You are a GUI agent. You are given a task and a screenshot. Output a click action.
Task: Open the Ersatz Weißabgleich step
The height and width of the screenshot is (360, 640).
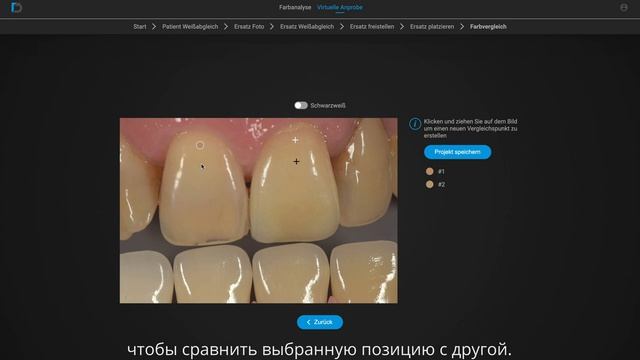coord(307,27)
